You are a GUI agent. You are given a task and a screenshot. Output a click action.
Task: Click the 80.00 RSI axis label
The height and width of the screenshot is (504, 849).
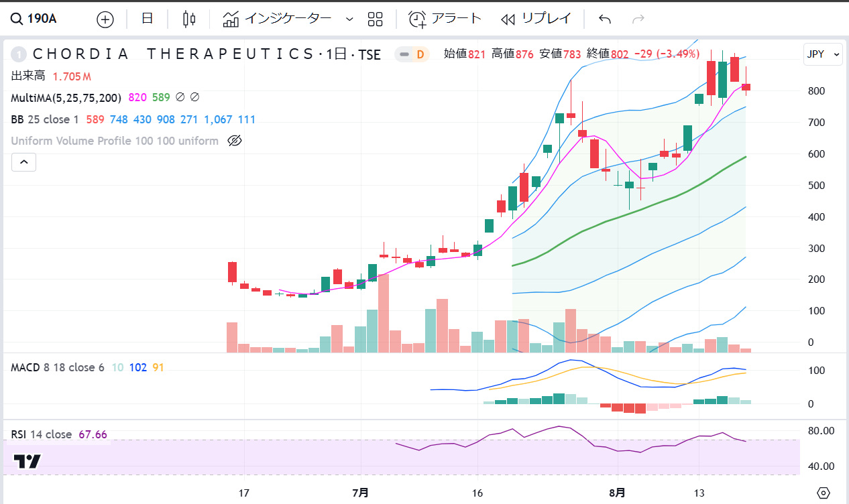click(x=820, y=431)
